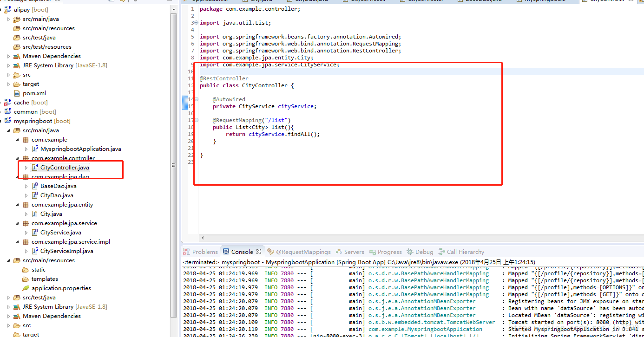The image size is (644, 337).
Task: Expand myspringboot src/test/java folder
Action: [x=8, y=298]
